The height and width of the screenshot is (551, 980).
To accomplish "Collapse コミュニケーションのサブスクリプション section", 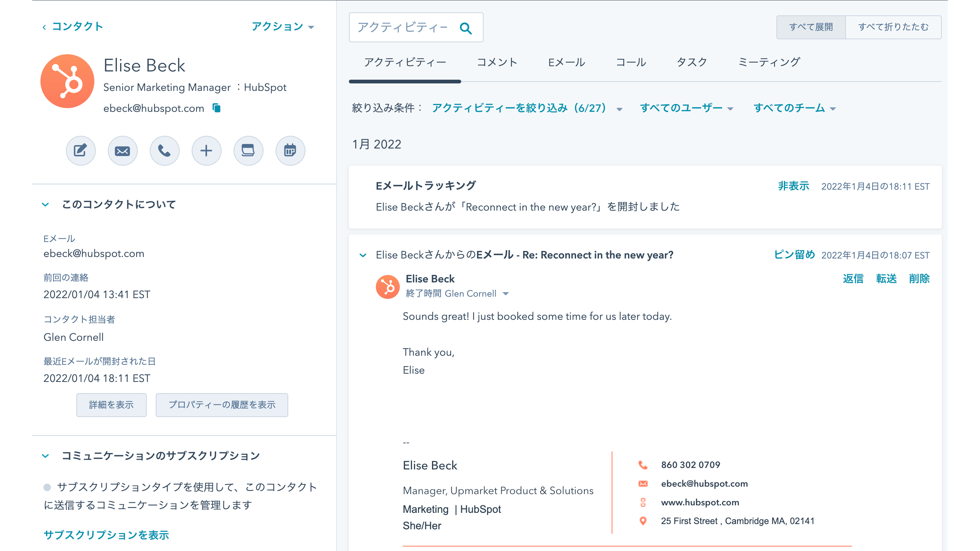I will coord(45,456).
